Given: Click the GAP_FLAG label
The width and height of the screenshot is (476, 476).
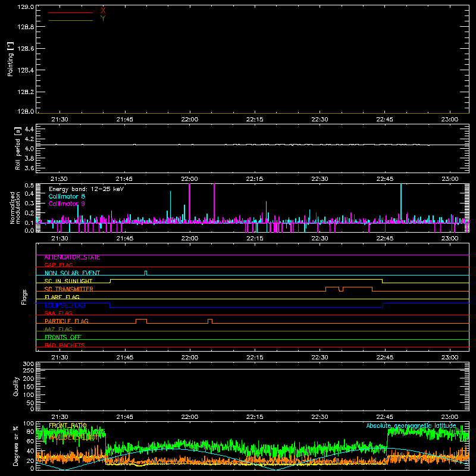Looking at the screenshot, I should click(58, 265).
